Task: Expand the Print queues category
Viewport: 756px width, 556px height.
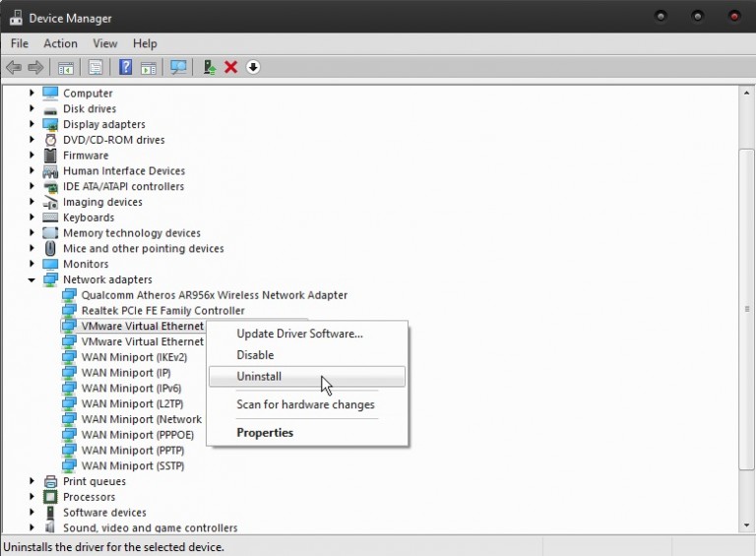Action: (31, 481)
